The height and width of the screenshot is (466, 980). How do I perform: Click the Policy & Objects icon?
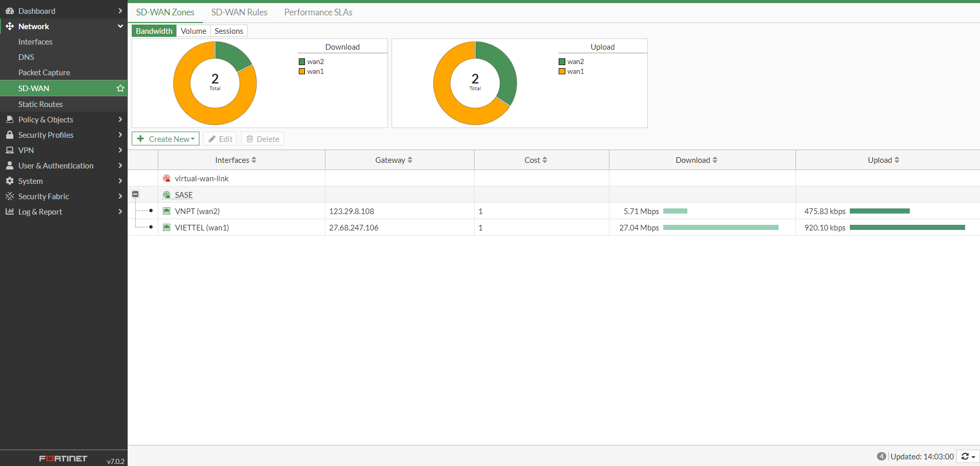(x=10, y=119)
